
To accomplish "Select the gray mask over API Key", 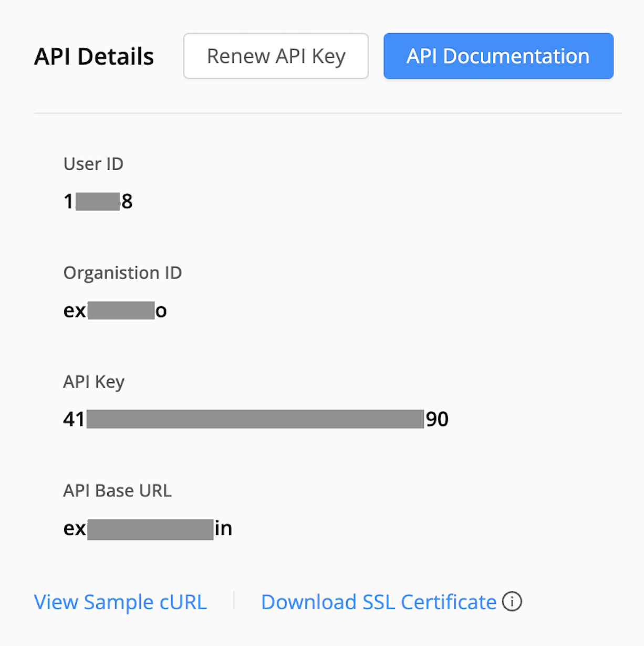I will pyautogui.click(x=255, y=419).
